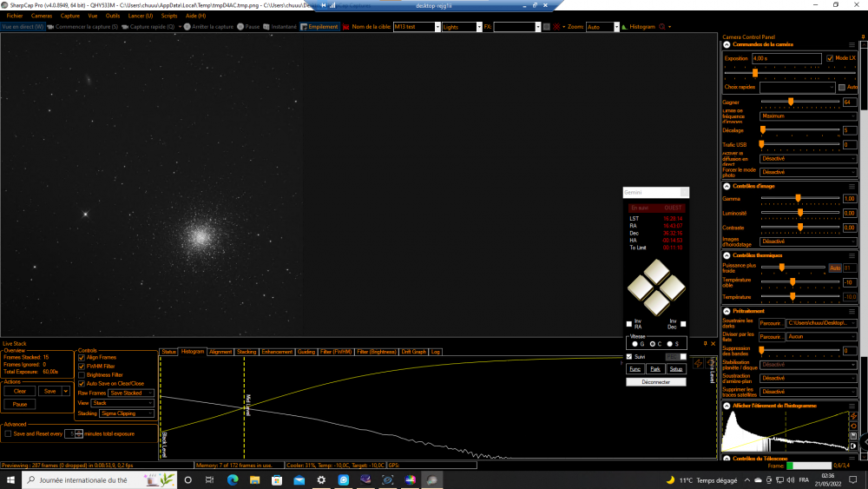Click the Pause capture toolbar icon

(240, 27)
